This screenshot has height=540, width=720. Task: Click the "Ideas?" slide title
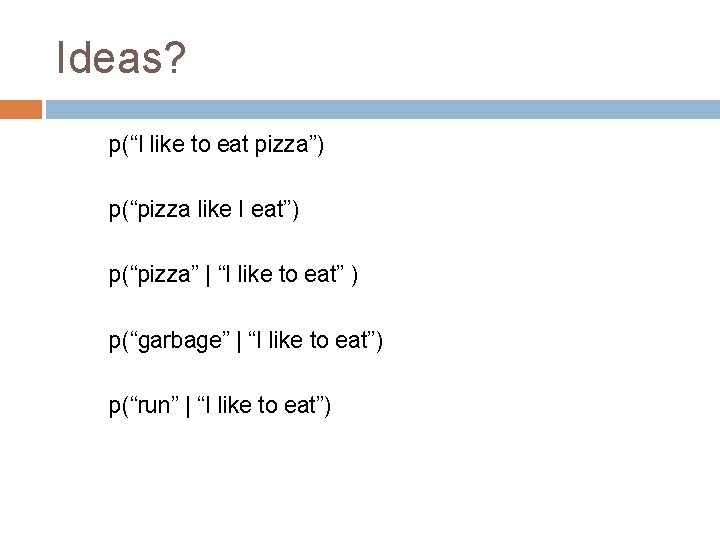click(121, 58)
